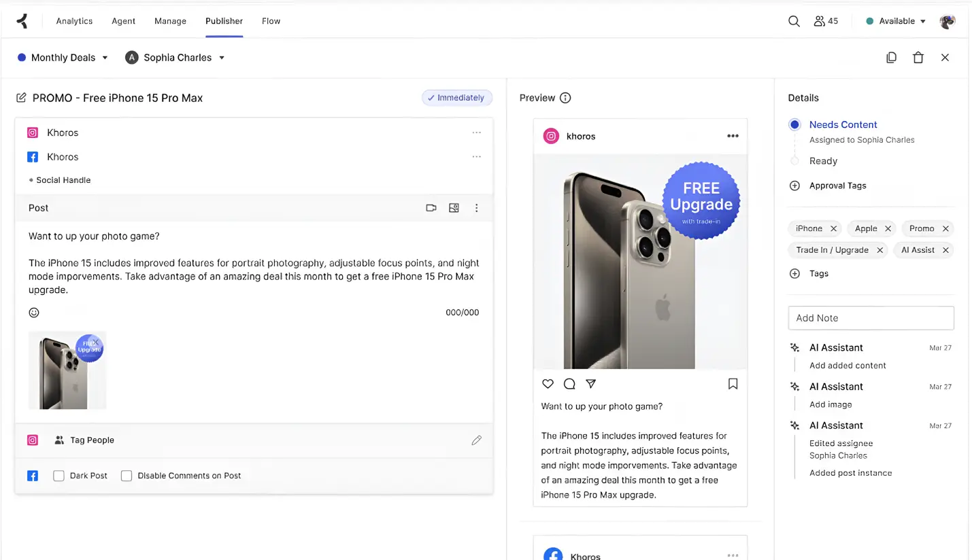Remove the Promo tag
Viewport: 972px width, 560px height.
point(945,228)
